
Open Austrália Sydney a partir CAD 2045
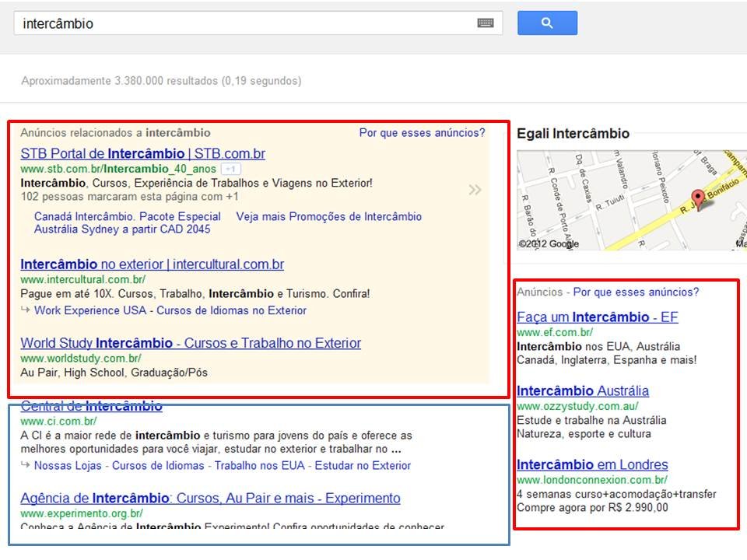[x=122, y=229]
